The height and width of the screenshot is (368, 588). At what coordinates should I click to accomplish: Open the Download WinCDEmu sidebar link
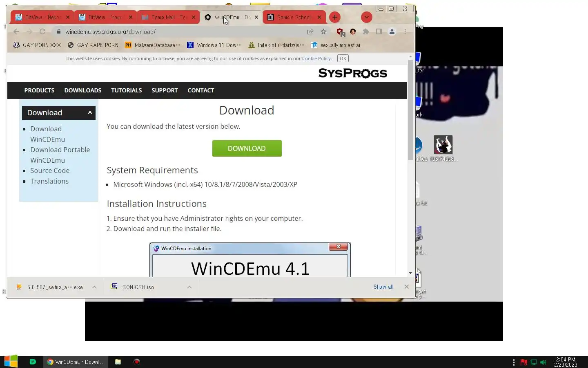coord(47,134)
